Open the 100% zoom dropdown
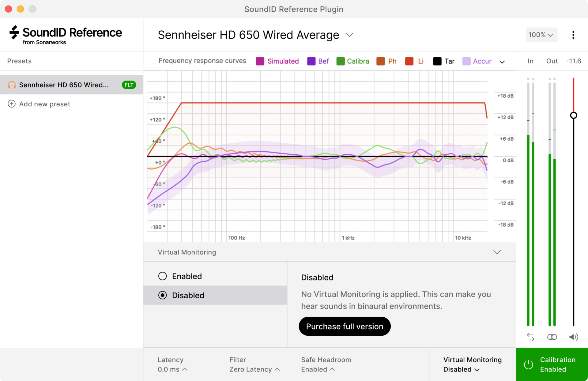Viewport: 588px width, 381px height. click(x=541, y=35)
